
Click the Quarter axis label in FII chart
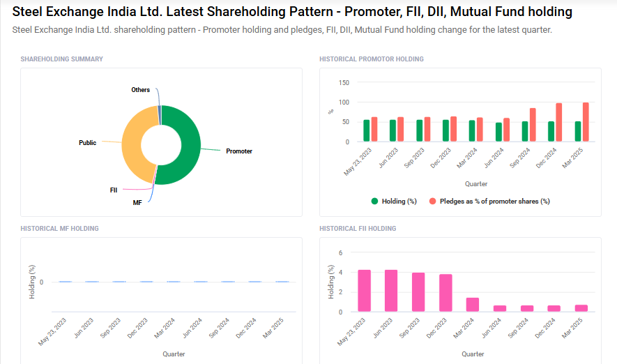[x=473, y=354]
